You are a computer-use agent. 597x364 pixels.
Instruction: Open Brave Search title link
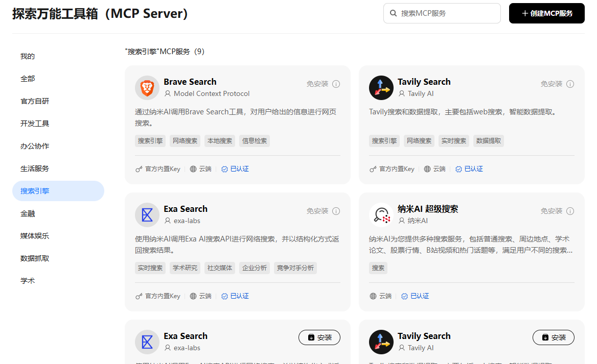click(190, 82)
